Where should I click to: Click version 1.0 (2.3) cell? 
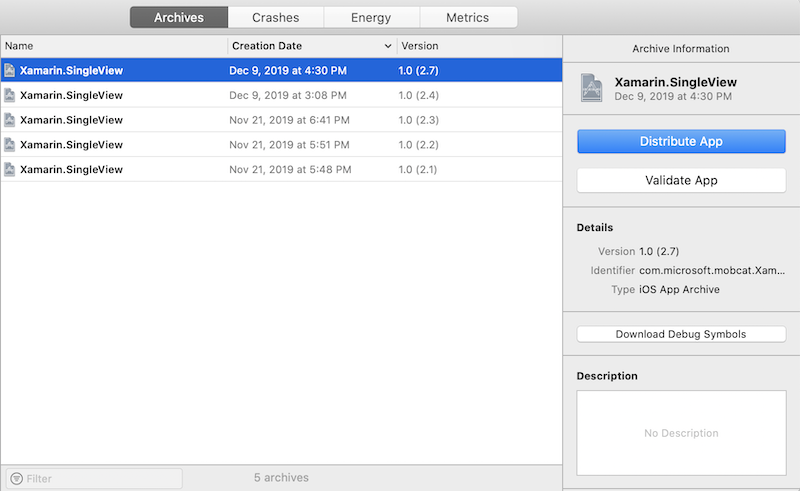tap(418, 120)
